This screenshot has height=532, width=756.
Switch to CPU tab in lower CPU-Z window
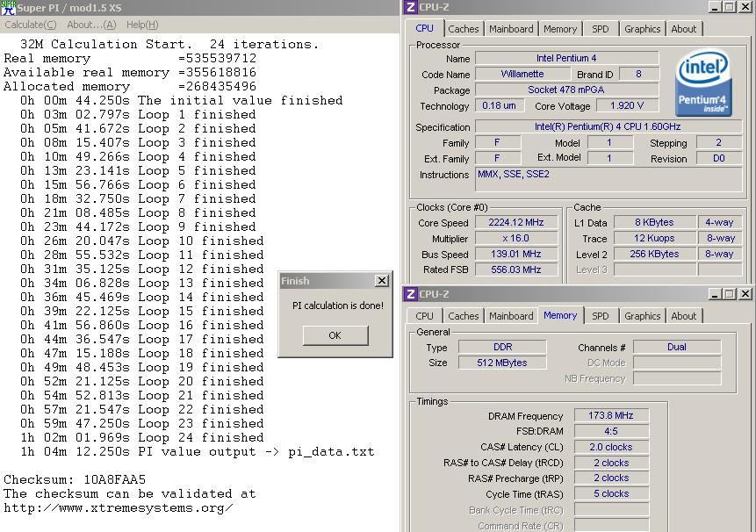(424, 316)
